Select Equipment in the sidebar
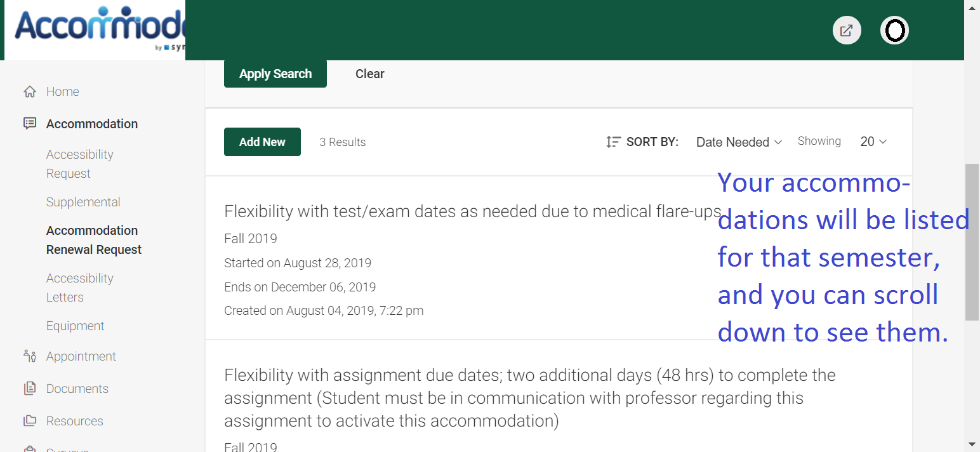This screenshot has width=980, height=452. click(x=75, y=326)
